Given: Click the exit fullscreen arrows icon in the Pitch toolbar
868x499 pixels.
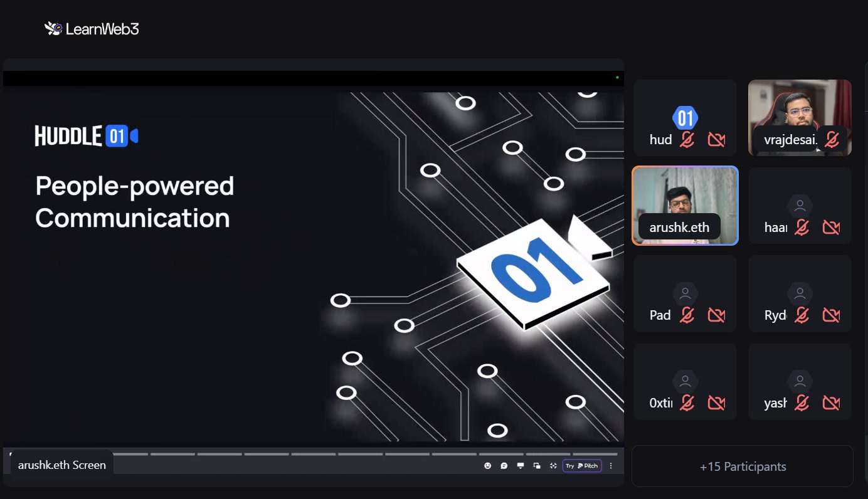Looking at the screenshot, I should (x=553, y=466).
